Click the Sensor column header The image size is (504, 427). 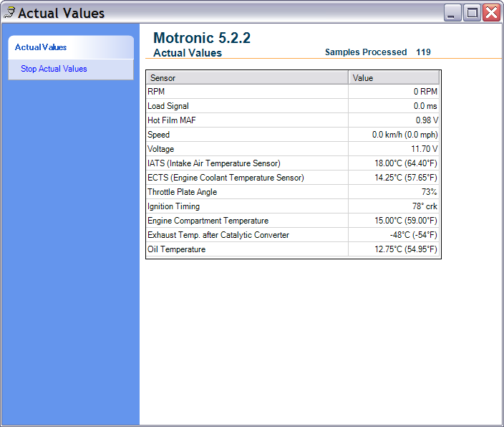coord(247,77)
